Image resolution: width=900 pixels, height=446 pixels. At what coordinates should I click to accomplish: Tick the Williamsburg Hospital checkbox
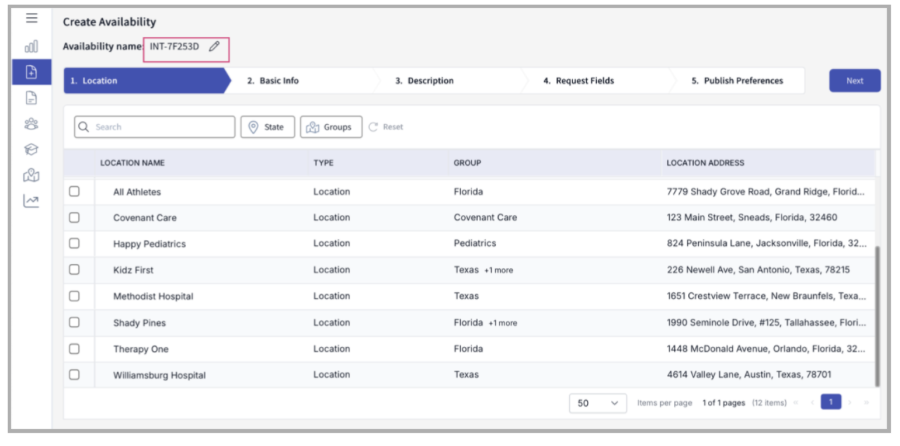coord(74,375)
